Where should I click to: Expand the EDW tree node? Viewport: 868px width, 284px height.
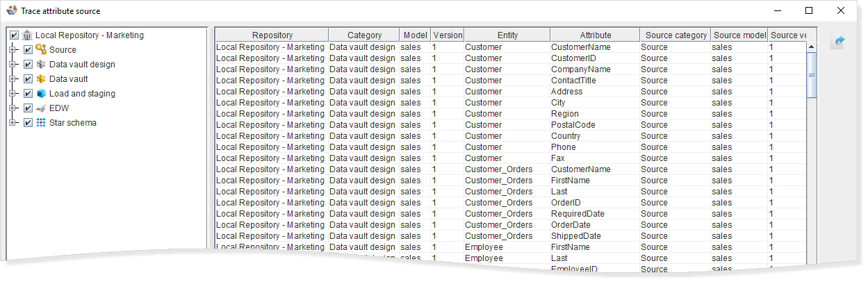13,108
